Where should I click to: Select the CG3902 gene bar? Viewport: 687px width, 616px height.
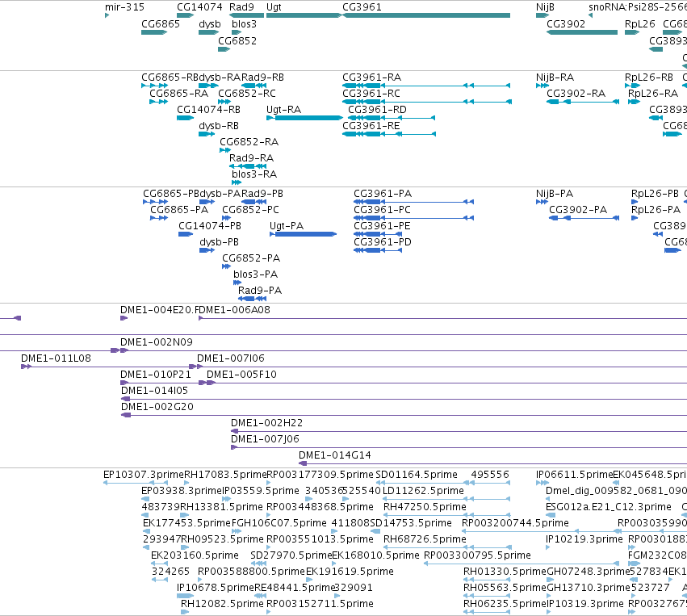tap(582, 32)
